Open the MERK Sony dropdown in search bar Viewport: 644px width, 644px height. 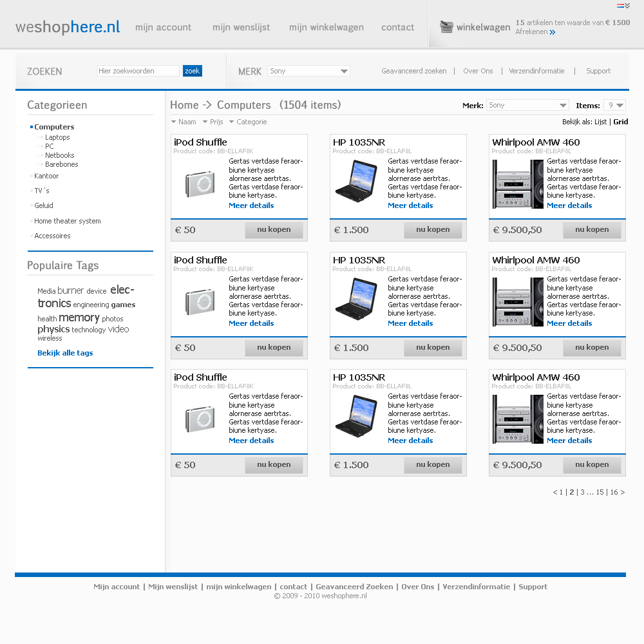[x=308, y=71]
